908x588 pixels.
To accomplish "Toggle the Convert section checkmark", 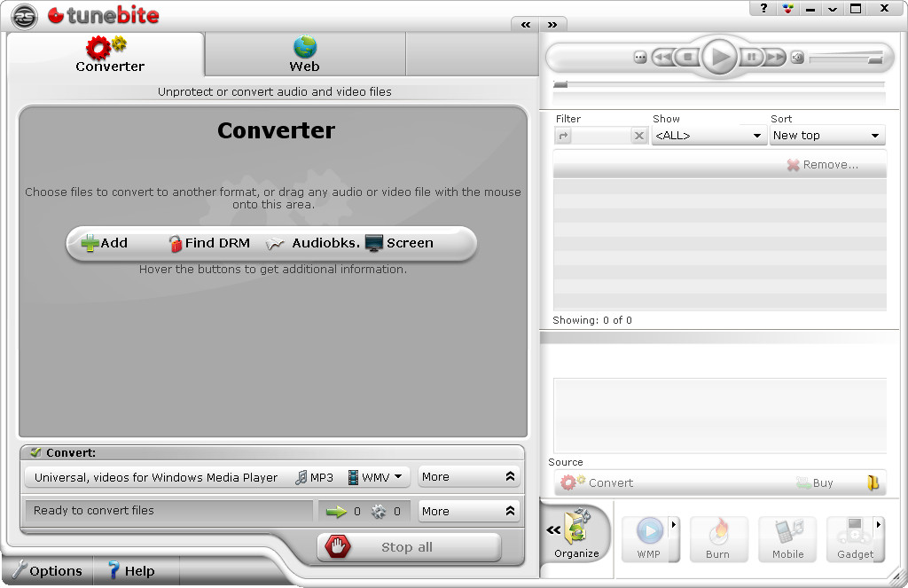I will pos(35,452).
